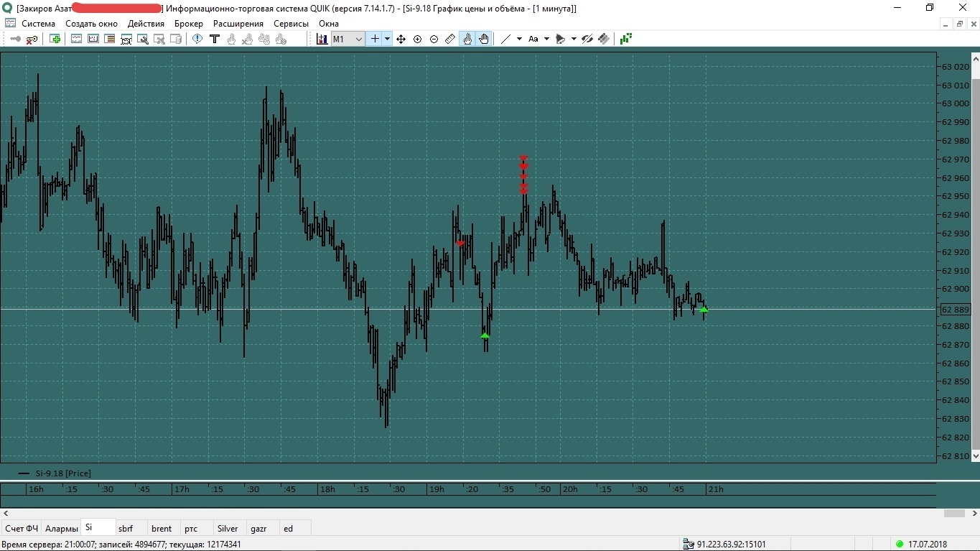Screen dimensions: 980x551
Task: Zoom in with the plus magnifier
Action: tap(417, 39)
